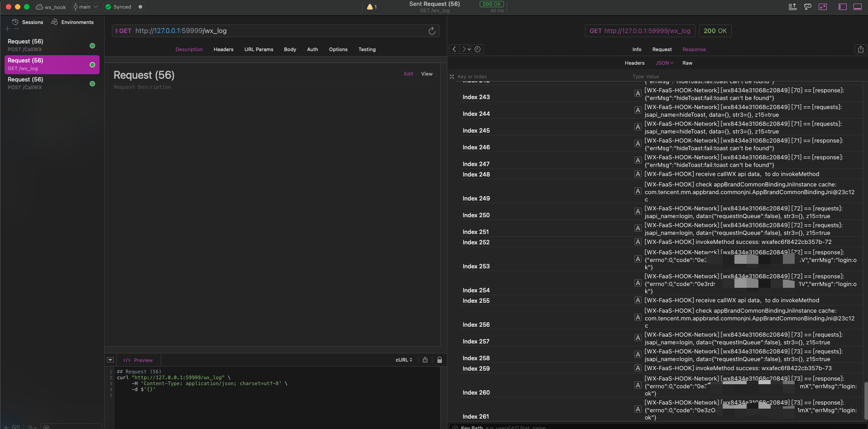Screen dimensions: 868x429
Task: Toggle the left sidebar panel icon
Action: click(843, 7)
